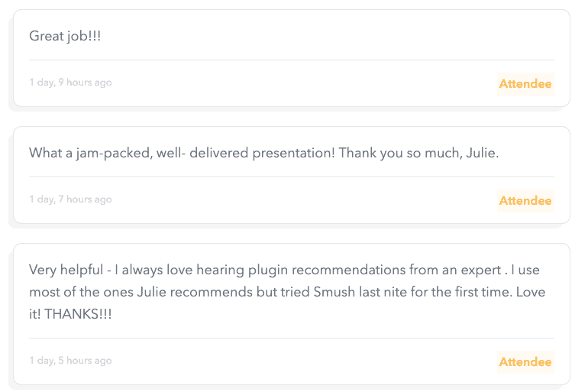
Task: Click the divider line in the "Very helpful" card
Action: [x=291, y=338]
